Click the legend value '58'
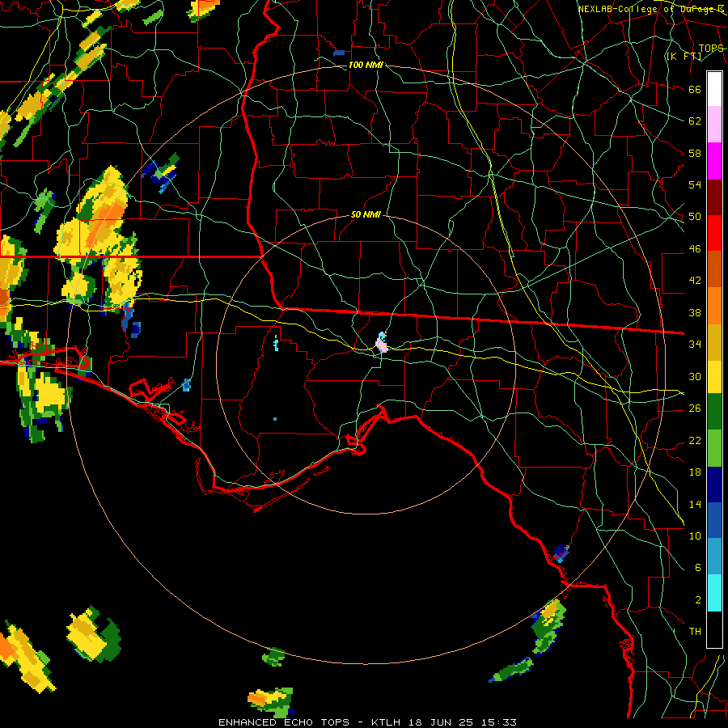 pyautogui.click(x=695, y=153)
